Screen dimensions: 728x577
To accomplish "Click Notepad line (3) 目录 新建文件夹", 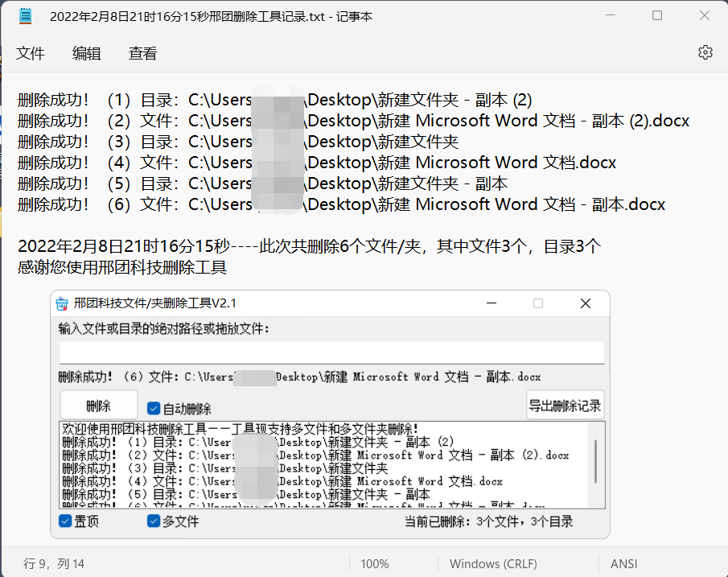I will pyautogui.click(x=238, y=142).
